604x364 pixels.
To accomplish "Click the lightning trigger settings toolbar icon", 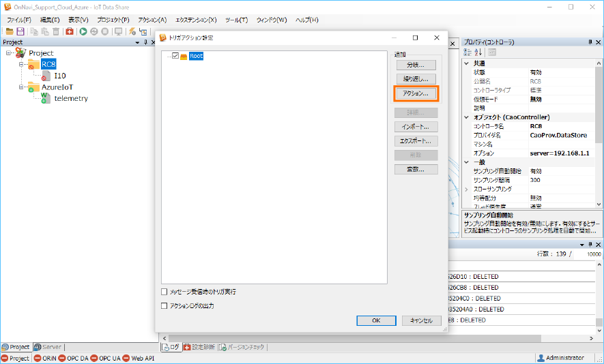I will pyautogui.click(x=132, y=31).
